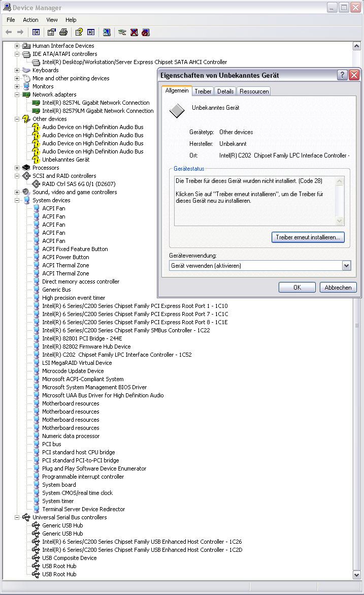Click the Sound, video and game controllers icon
Screen dimensions: 364x595
(x=26, y=192)
